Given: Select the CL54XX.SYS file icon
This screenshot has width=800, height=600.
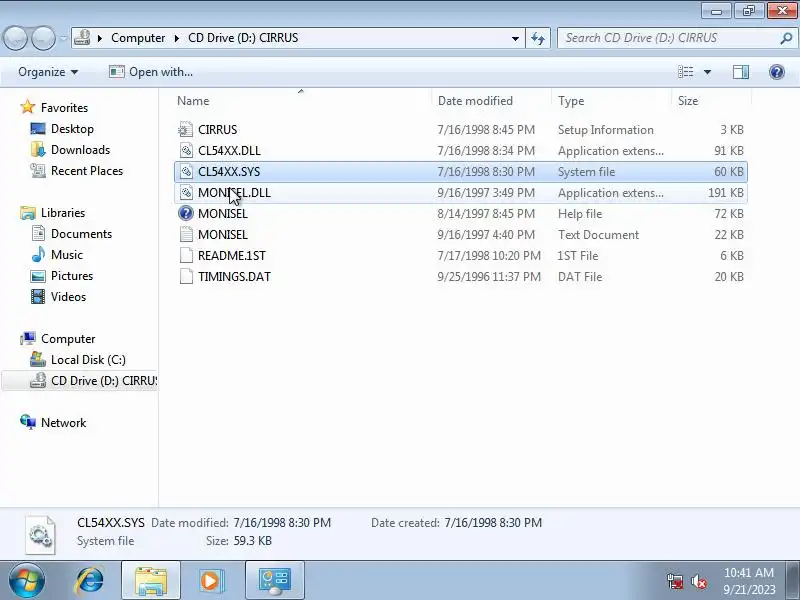Looking at the screenshot, I should coord(186,171).
